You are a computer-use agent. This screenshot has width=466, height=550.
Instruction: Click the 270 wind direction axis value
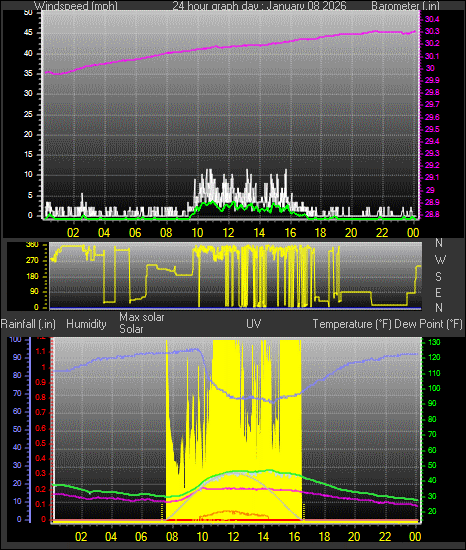[x=32, y=261]
